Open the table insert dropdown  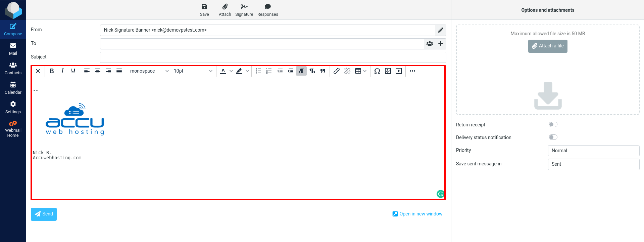(361, 71)
